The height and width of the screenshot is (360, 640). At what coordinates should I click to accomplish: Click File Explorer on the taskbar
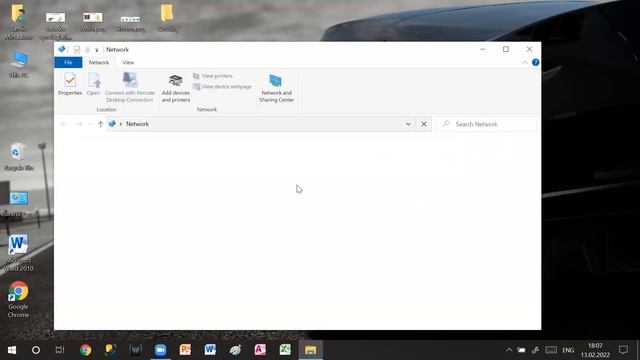tap(311, 350)
